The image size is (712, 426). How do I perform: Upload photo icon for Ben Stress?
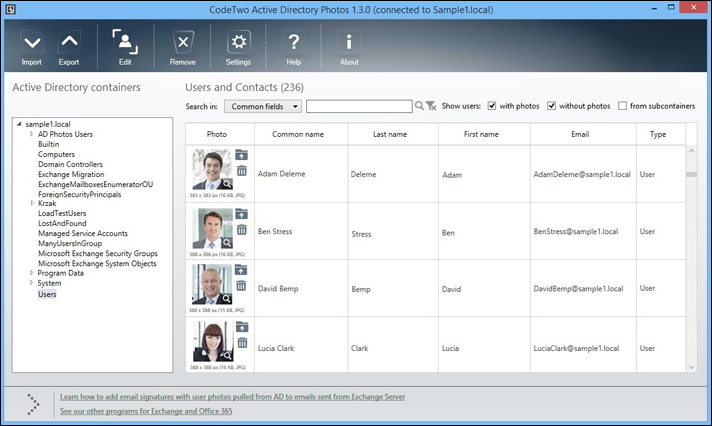pos(242,214)
